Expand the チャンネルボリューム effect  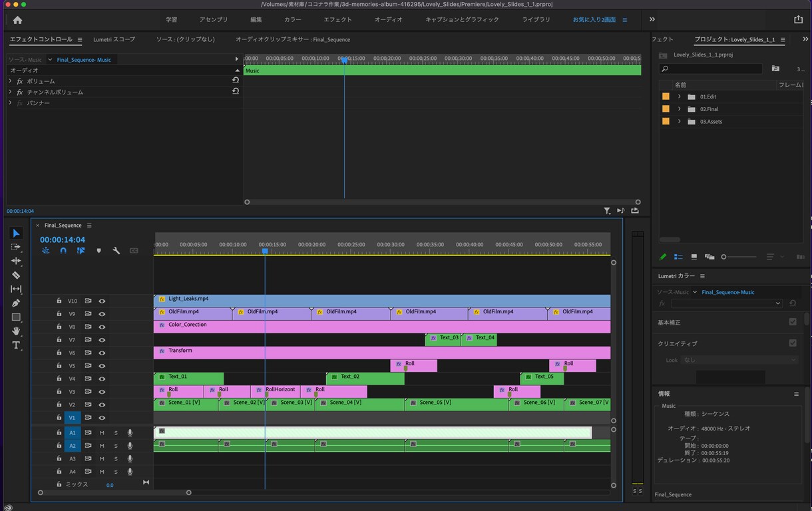(x=10, y=92)
